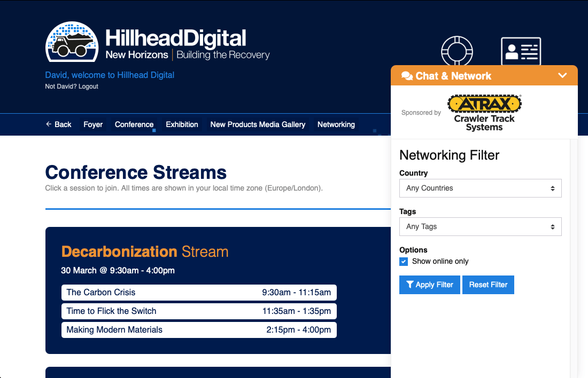Uncheck Show online only checkbox
588x378 pixels.
404,262
